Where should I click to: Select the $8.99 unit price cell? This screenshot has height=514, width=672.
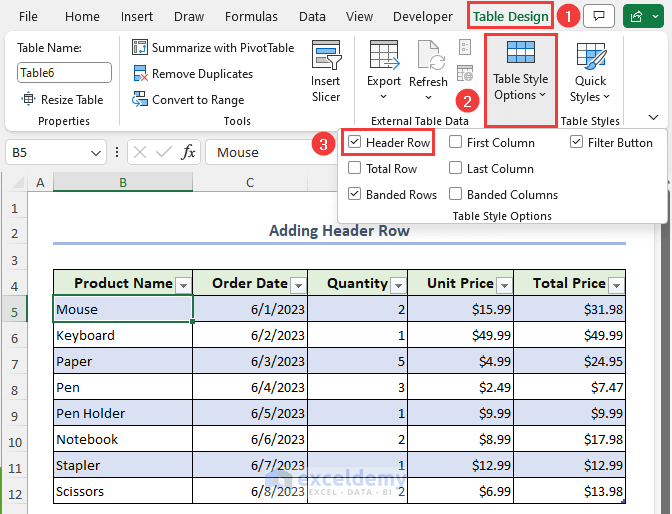coord(460,439)
